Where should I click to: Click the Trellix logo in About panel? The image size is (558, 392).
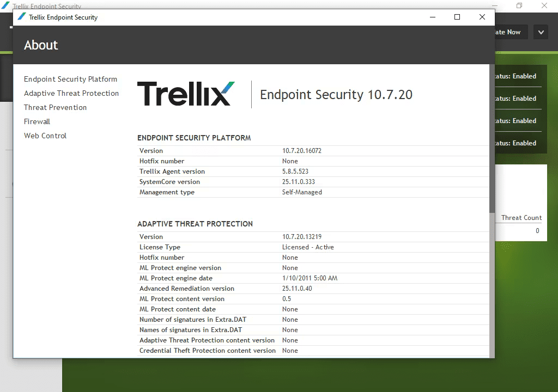[186, 94]
